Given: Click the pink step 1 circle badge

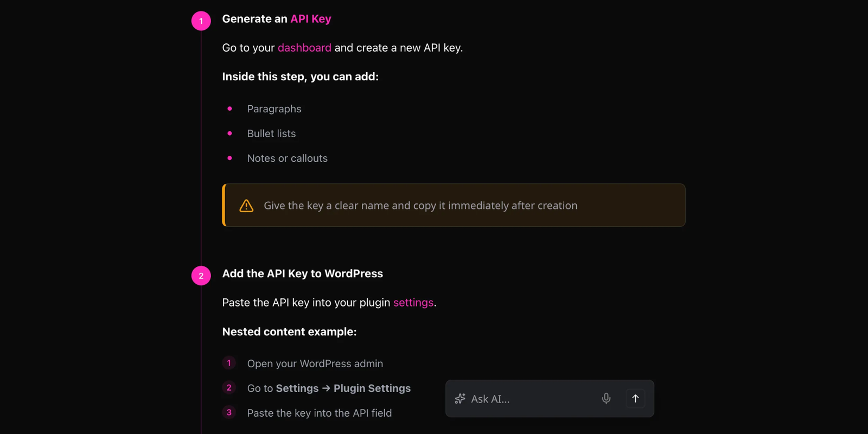Looking at the screenshot, I should (x=201, y=21).
